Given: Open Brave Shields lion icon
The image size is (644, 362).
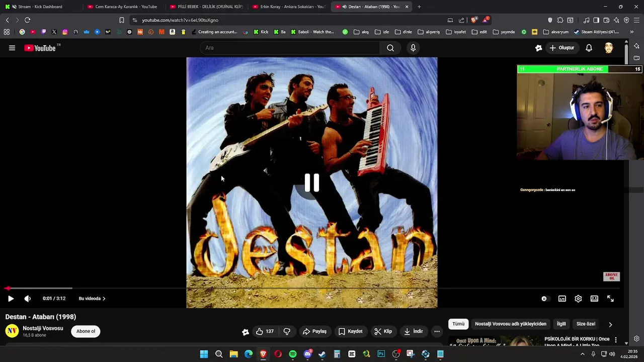Looking at the screenshot, I should (x=473, y=20).
